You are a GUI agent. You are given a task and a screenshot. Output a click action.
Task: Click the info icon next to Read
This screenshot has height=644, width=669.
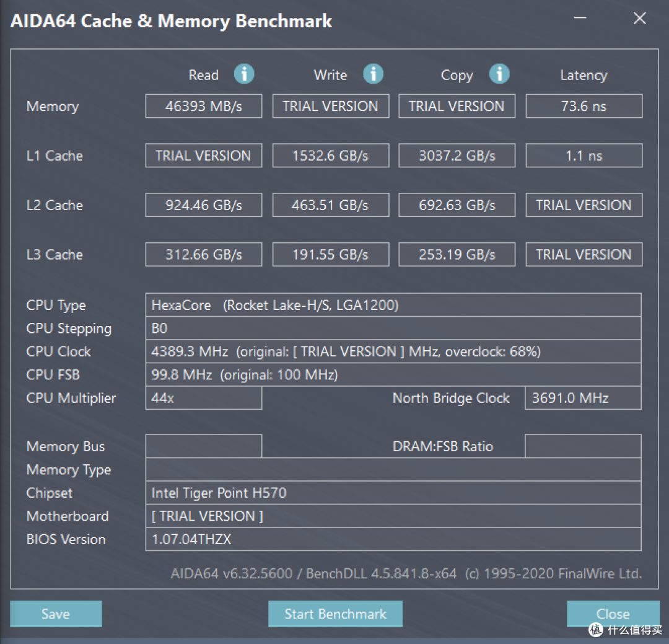(x=244, y=74)
